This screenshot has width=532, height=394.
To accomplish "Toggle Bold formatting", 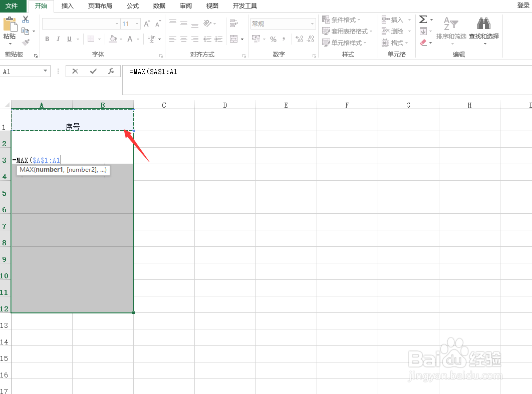I will pos(47,39).
